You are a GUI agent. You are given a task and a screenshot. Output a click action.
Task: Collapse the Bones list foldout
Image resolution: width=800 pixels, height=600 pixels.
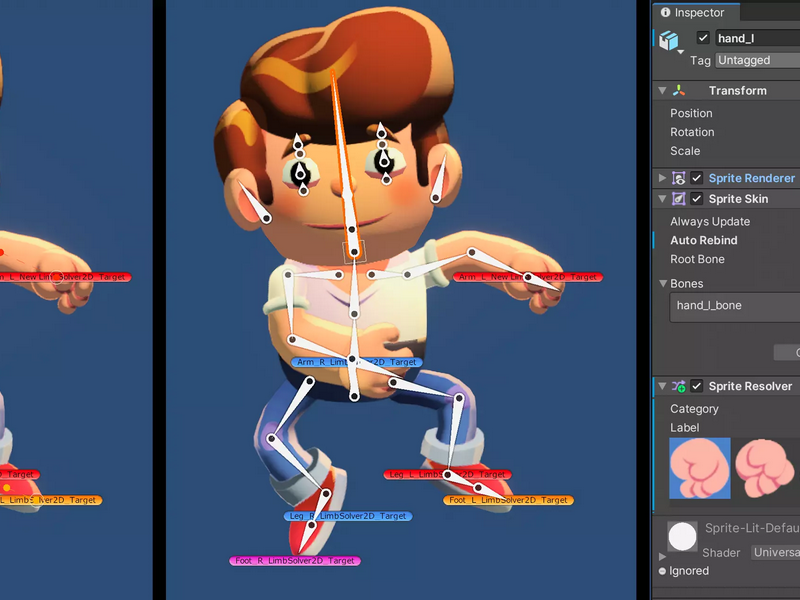coord(663,284)
